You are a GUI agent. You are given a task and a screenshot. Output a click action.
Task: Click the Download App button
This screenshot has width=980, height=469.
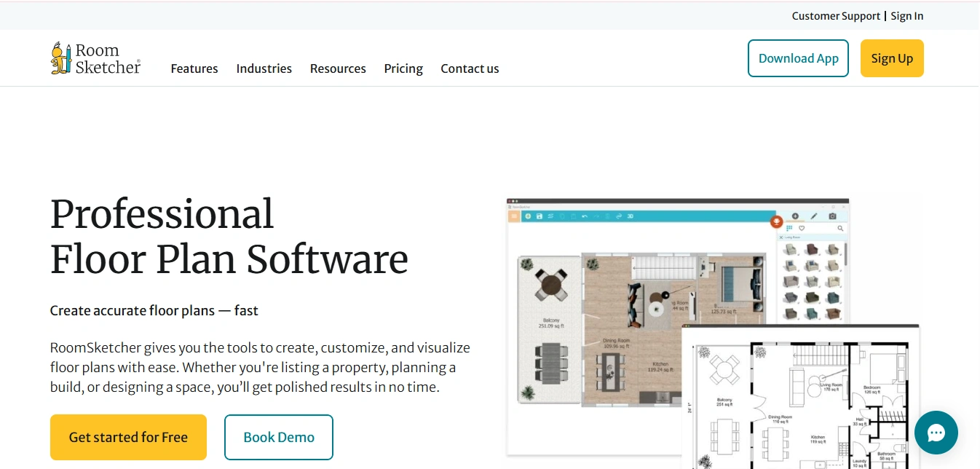click(798, 58)
